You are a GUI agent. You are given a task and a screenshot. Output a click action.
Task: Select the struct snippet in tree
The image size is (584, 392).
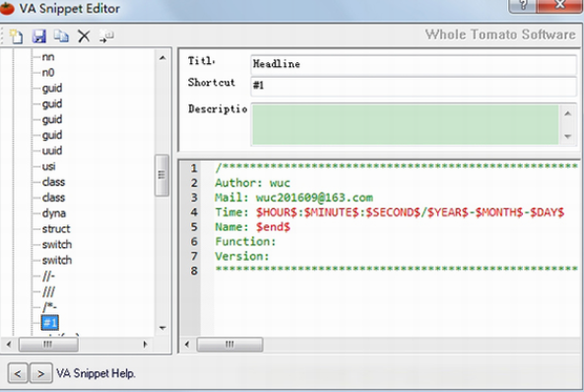click(x=56, y=229)
